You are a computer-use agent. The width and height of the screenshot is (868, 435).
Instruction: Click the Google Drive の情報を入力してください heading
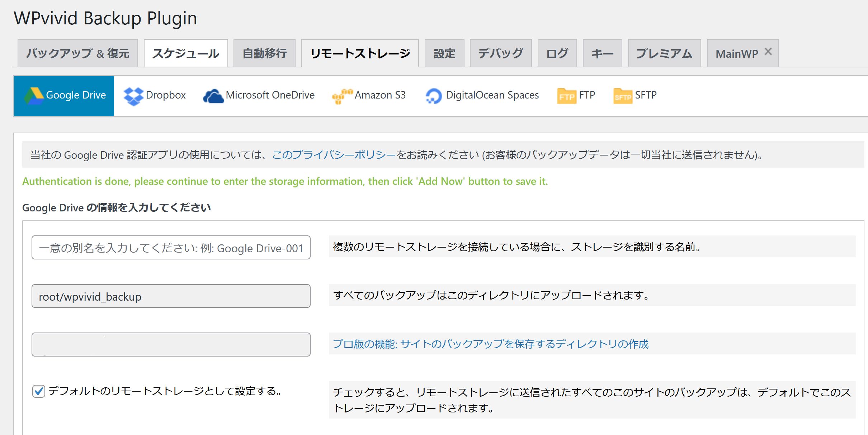click(x=117, y=208)
